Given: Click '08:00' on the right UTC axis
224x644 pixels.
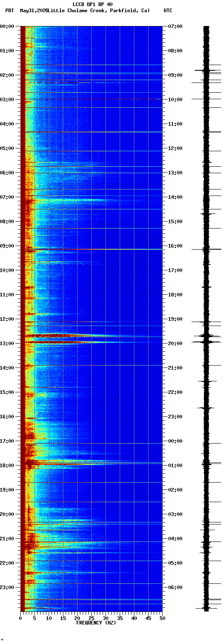Looking at the screenshot, I should [x=175, y=51].
